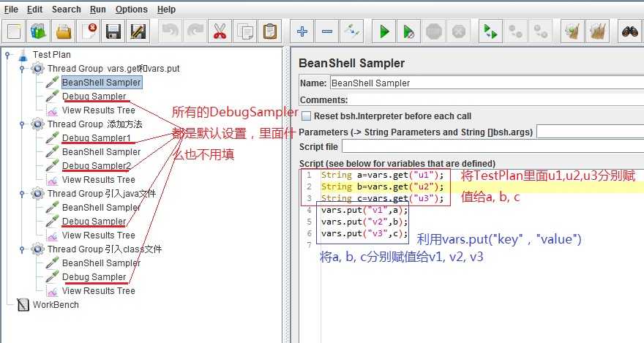Open the Templates icon in toolbar
This screenshot has width=644, height=343.
(39, 31)
